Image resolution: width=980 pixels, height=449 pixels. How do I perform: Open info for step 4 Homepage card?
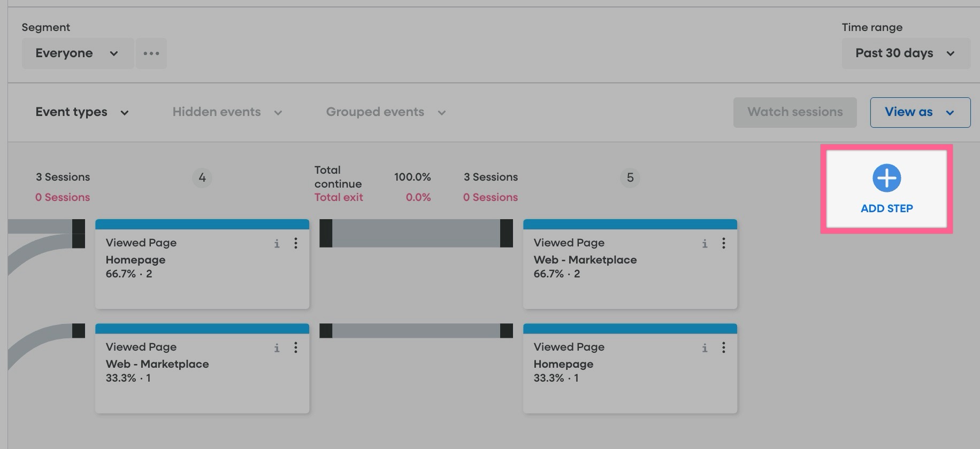pyautogui.click(x=277, y=244)
